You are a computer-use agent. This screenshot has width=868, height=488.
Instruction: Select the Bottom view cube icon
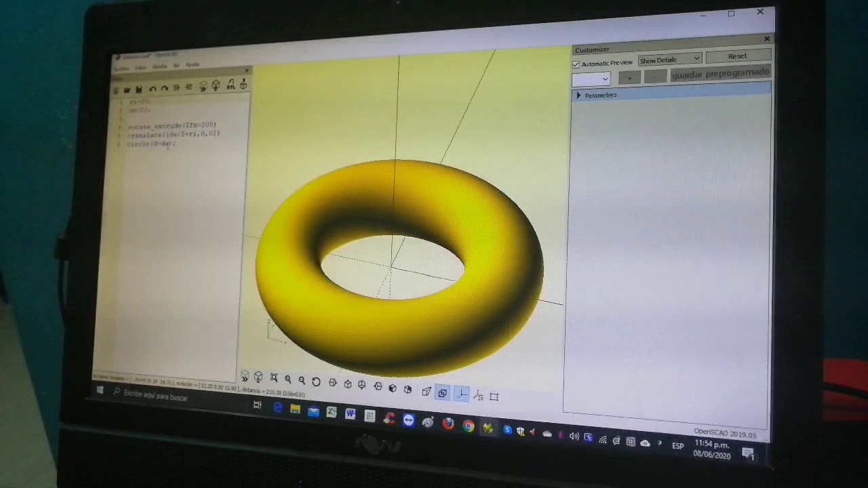362,385
